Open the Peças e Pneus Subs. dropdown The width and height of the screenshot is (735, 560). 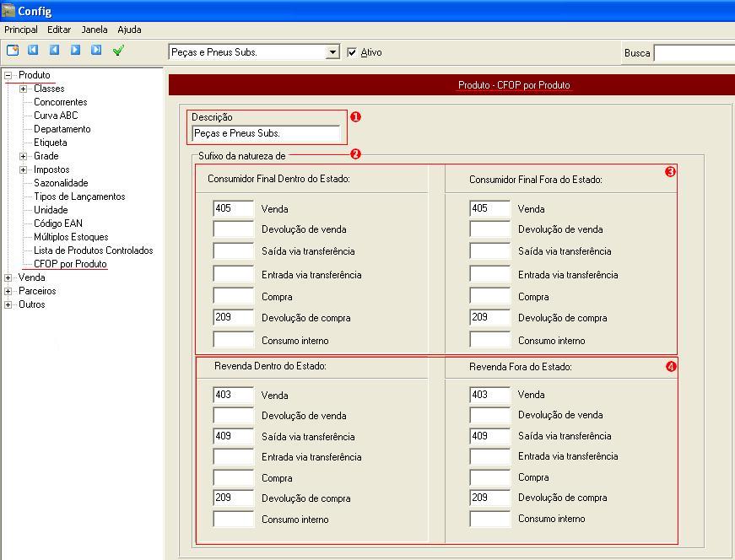pos(332,52)
